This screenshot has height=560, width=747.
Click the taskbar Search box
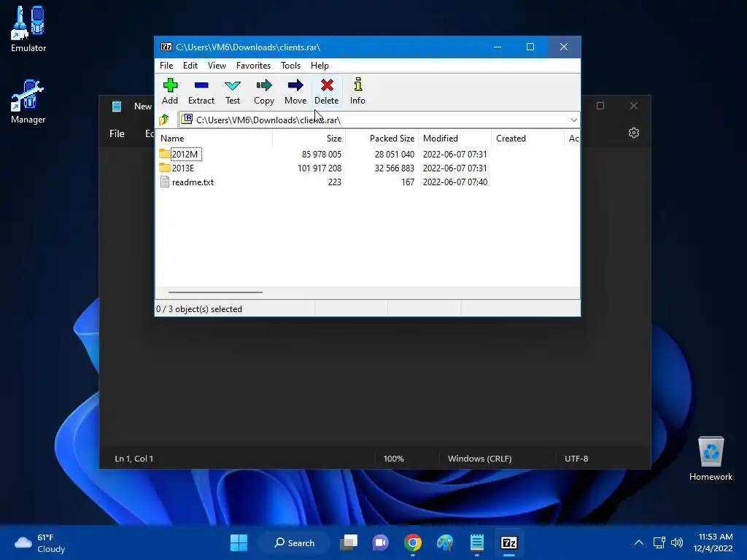(295, 542)
